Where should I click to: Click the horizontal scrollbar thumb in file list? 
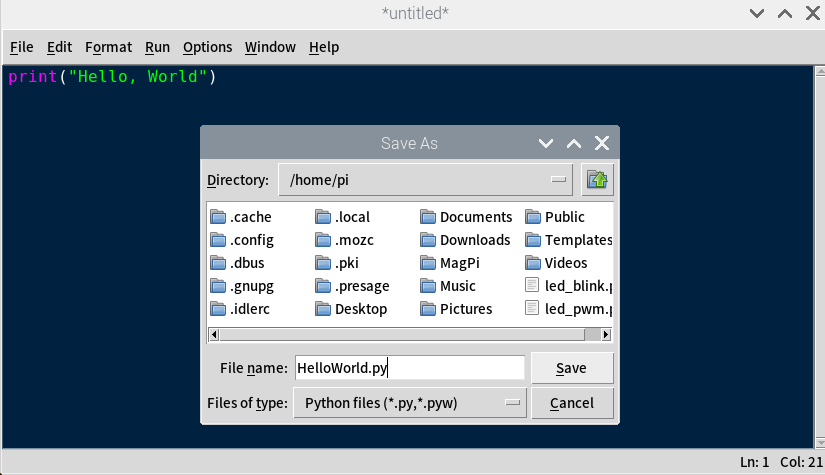point(402,335)
